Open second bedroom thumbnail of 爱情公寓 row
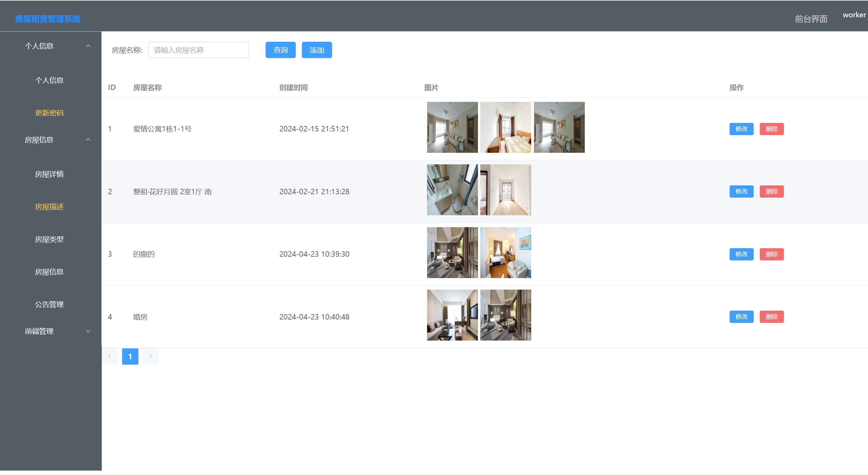 tap(505, 127)
